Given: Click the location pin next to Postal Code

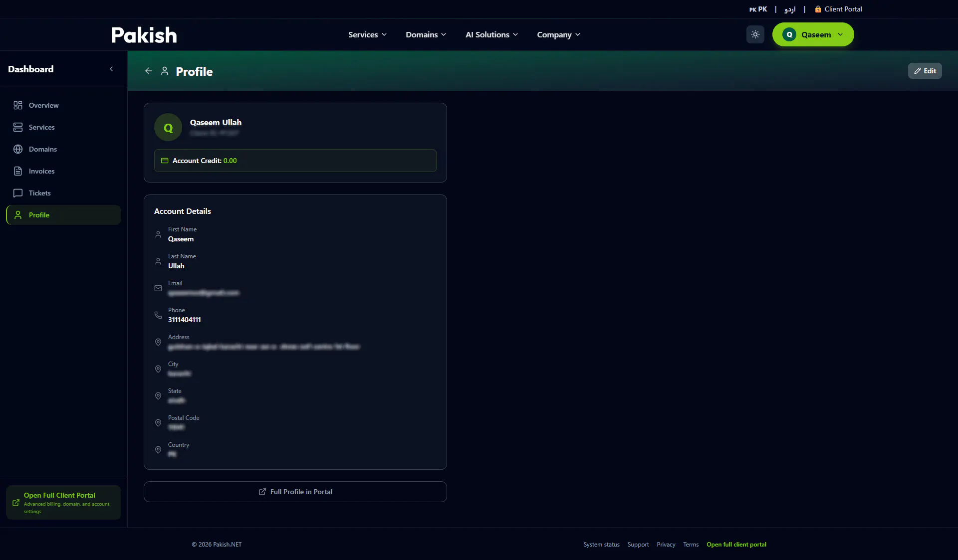Looking at the screenshot, I should coord(158,423).
